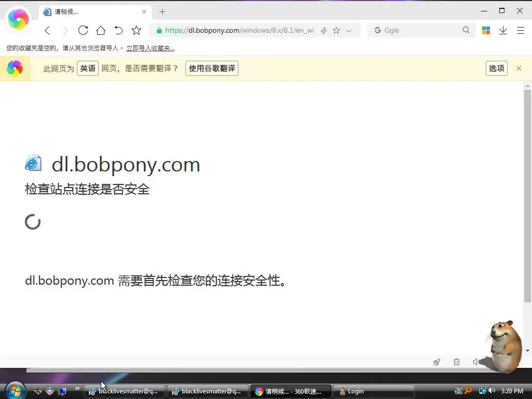This screenshot has height=399, width=532.
Task: Switch to first blacklivesmatter@q... taskbar window
Action: tap(124, 391)
